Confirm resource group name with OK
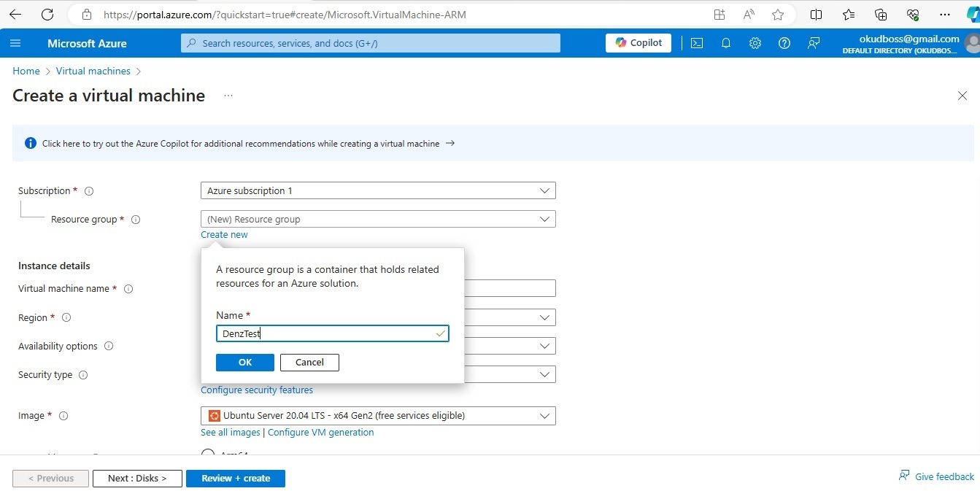980x491 pixels. point(245,363)
